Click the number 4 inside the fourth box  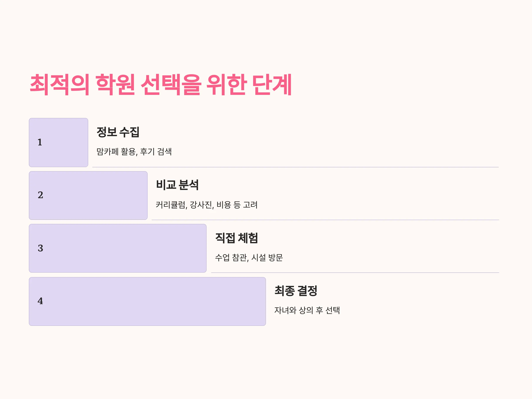coord(40,301)
